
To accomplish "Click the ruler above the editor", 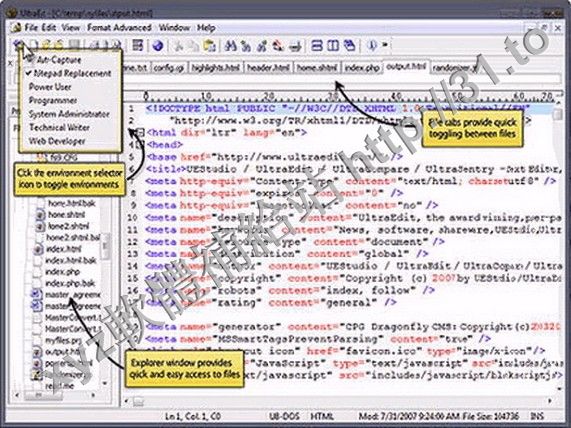I will 342,96.
